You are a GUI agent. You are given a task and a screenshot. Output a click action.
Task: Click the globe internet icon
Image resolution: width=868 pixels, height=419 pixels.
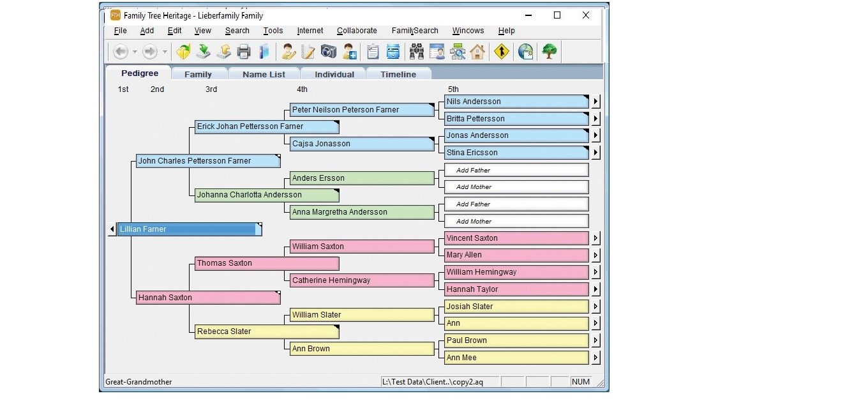click(526, 52)
